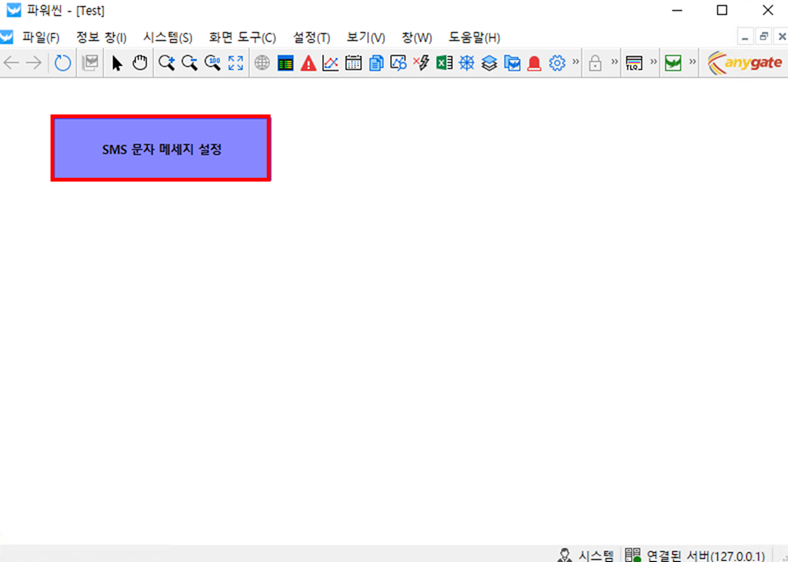
Task: Minimize the inner Test document window
Action: point(745,37)
